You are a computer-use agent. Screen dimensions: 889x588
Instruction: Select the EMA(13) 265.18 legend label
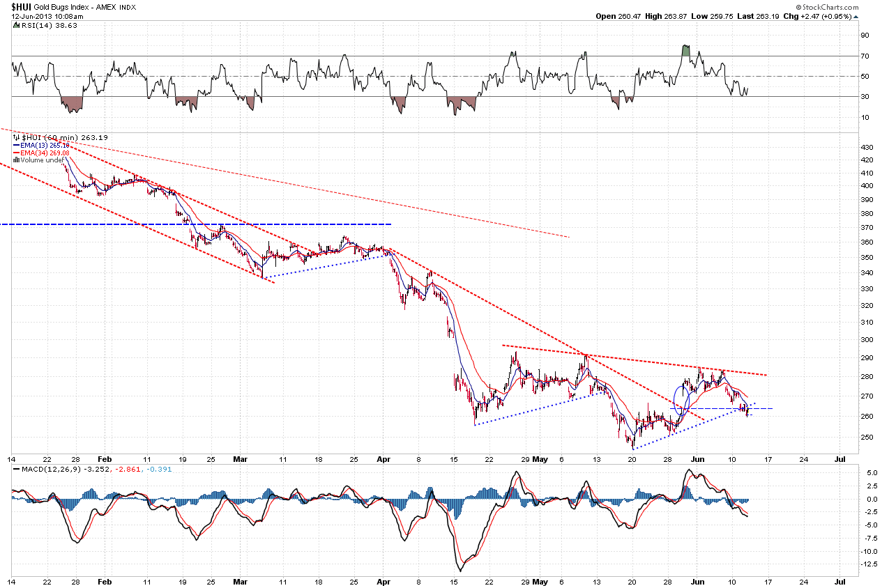42,145
